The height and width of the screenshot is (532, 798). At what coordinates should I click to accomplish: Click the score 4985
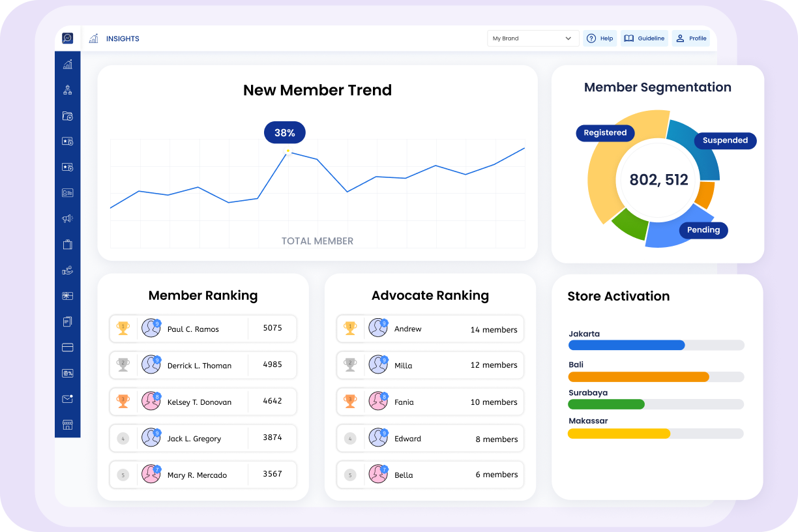pos(273,364)
